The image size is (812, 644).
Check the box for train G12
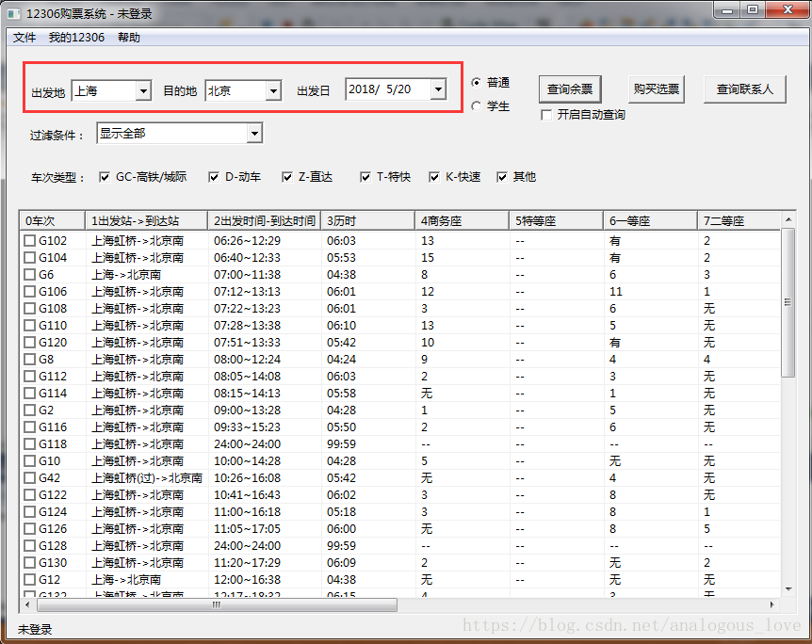pyautogui.click(x=30, y=580)
